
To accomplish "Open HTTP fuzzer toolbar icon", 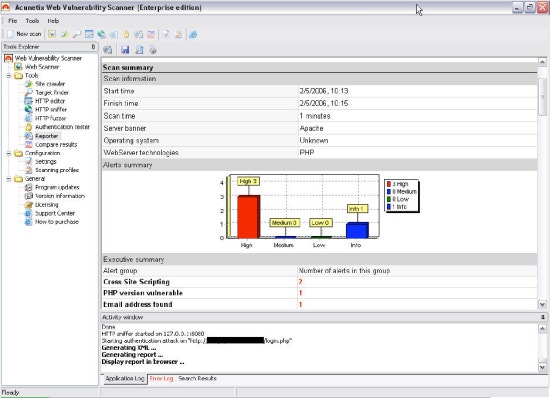I will point(114,34).
